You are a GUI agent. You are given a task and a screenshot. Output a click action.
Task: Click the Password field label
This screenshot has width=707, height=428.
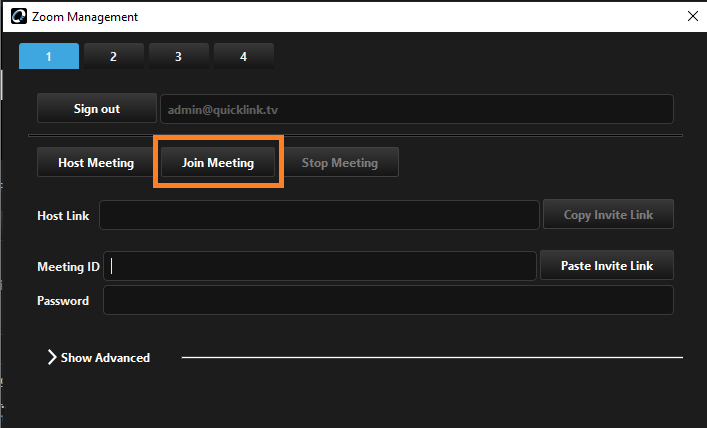63,300
